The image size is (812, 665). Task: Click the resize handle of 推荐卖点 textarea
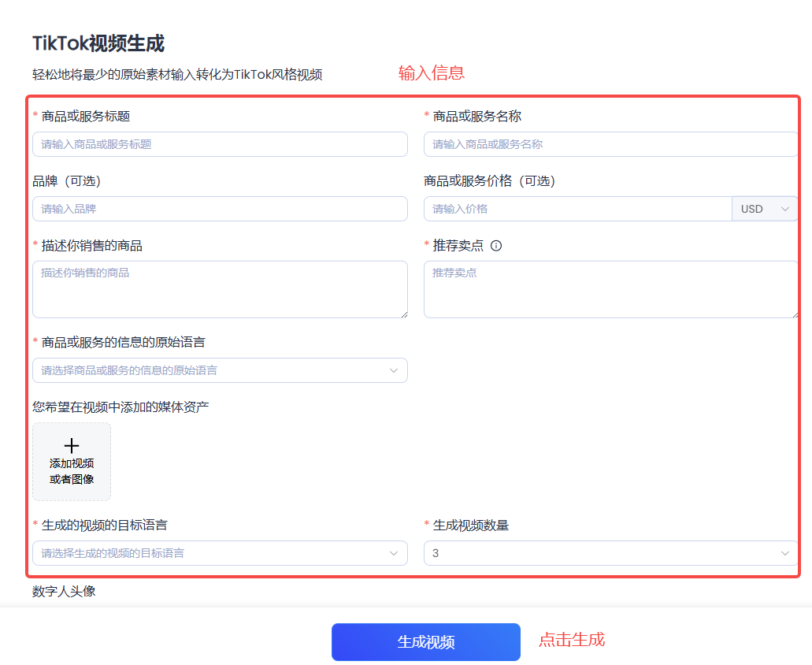794,313
